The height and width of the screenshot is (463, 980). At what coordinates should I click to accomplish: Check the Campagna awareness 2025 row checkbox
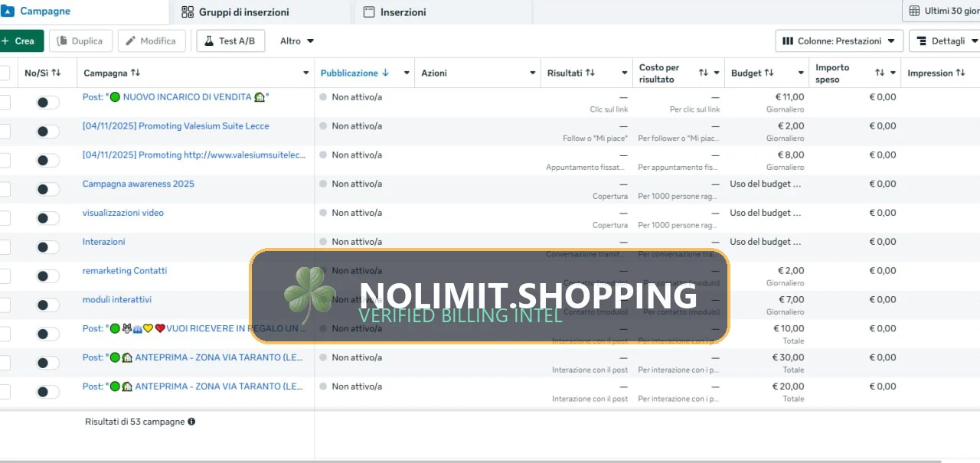coord(4,189)
